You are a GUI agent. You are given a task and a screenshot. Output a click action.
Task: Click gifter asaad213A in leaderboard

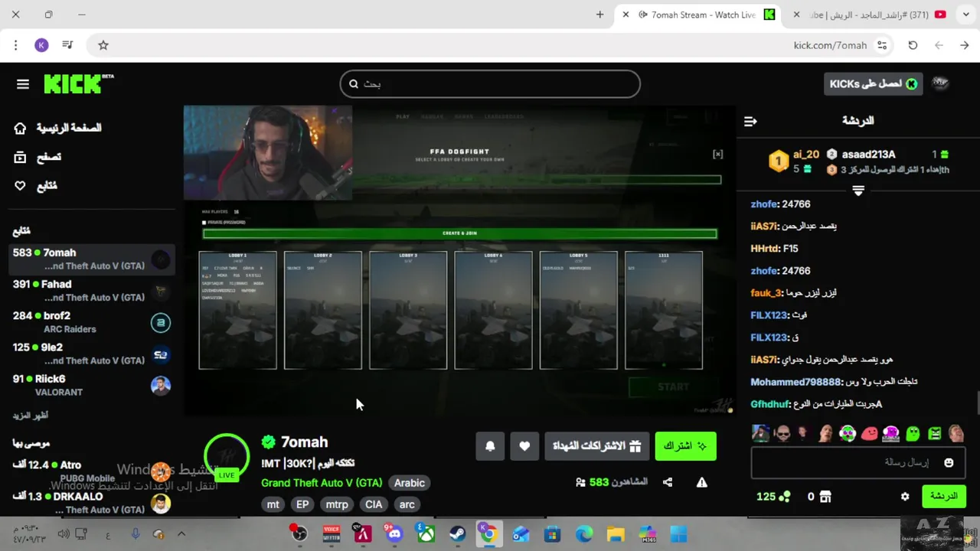point(868,154)
